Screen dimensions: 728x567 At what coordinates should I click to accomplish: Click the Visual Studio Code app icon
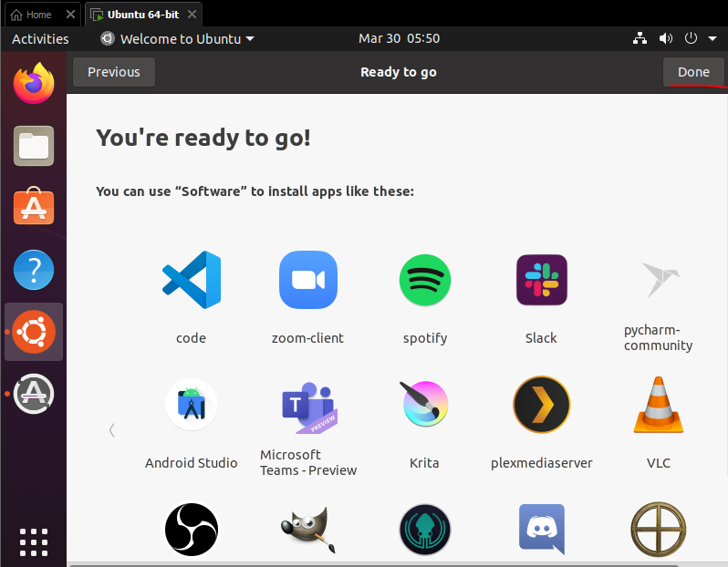point(192,280)
